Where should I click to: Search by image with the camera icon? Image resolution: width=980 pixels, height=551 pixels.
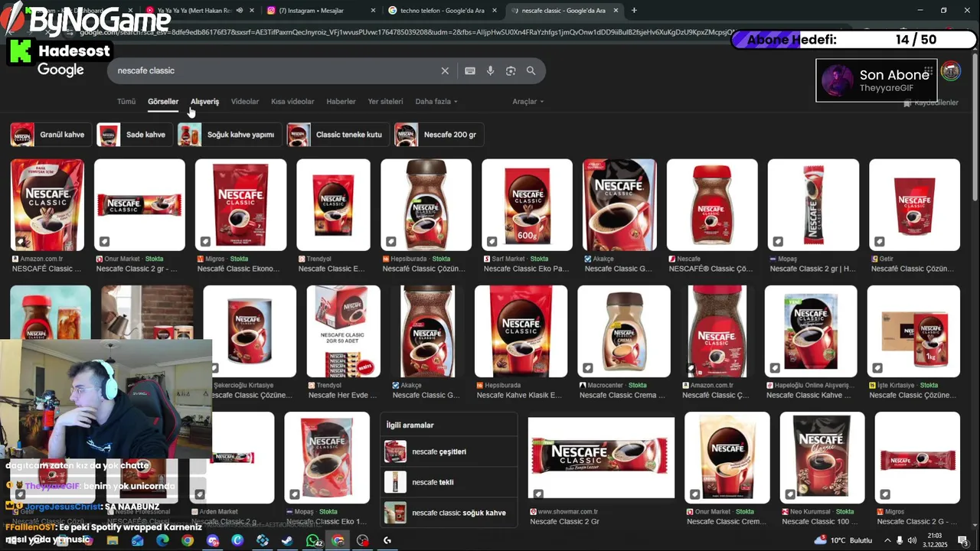(511, 70)
